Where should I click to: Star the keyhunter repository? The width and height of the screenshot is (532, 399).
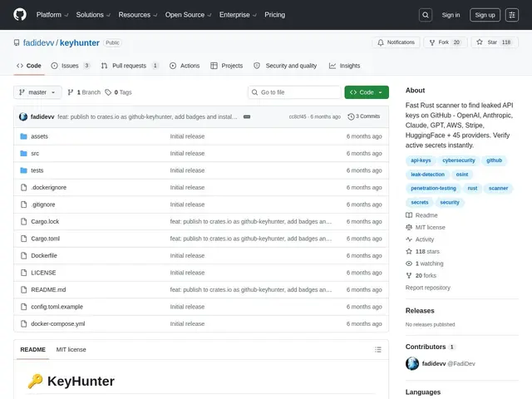click(494, 42)
